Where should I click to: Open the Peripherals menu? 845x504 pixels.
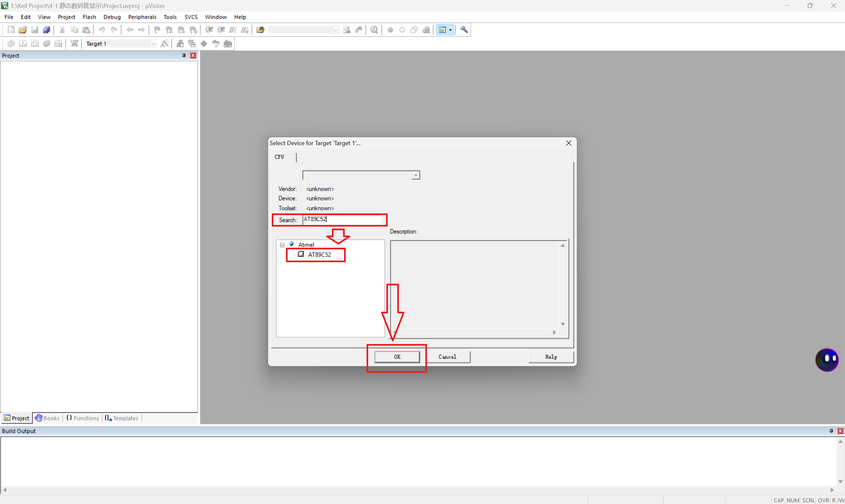[x=142, y=17]
